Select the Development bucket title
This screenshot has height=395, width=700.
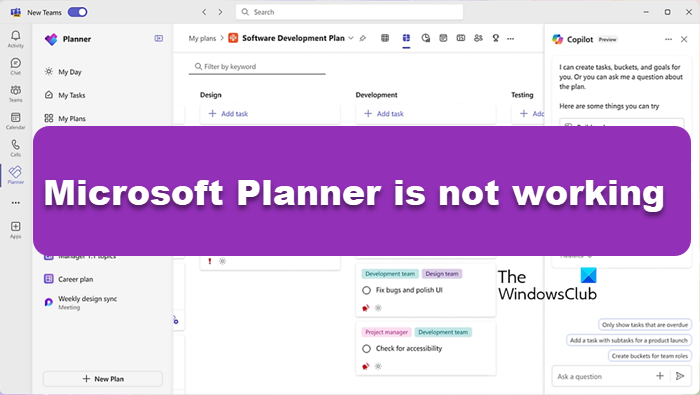coord(376,95)
